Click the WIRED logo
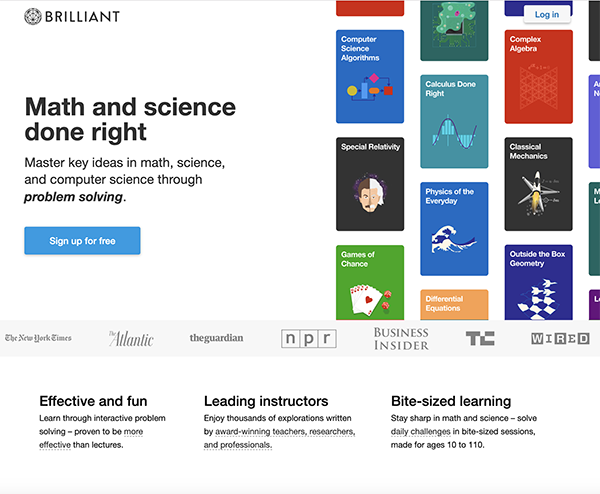This screenshot has height=494, width=600. point(560,339)
